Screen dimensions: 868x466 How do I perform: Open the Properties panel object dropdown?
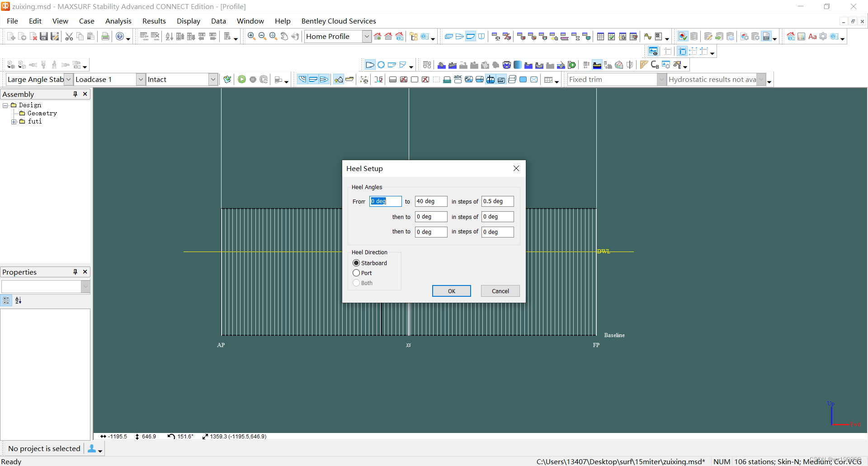pos(85,286)
